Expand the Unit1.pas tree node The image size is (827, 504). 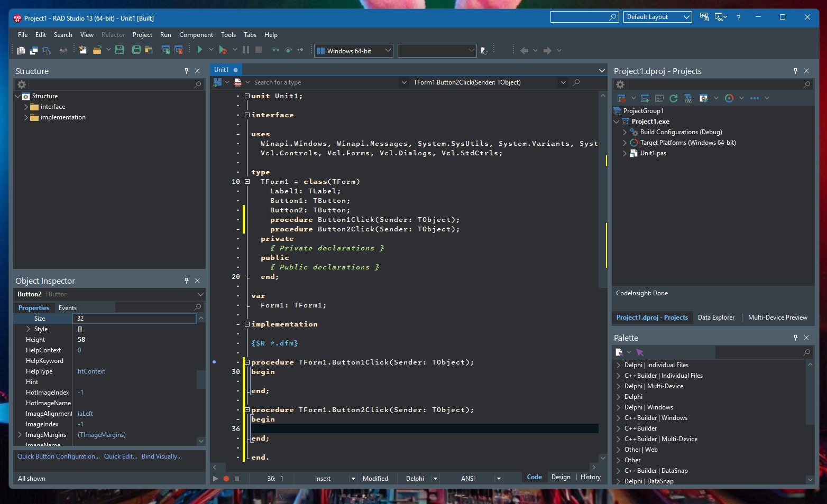624,153
